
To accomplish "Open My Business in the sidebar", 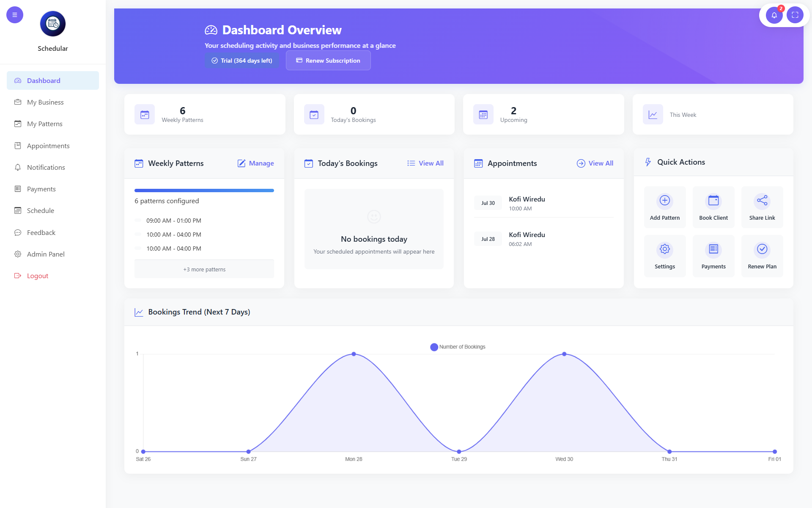I will click(45, 102).
